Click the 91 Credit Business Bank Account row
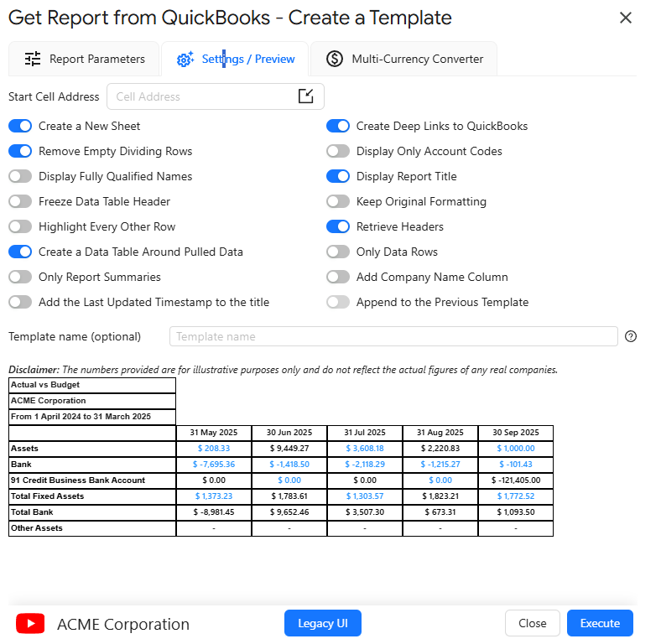661x644 pixels. (92, 480)
